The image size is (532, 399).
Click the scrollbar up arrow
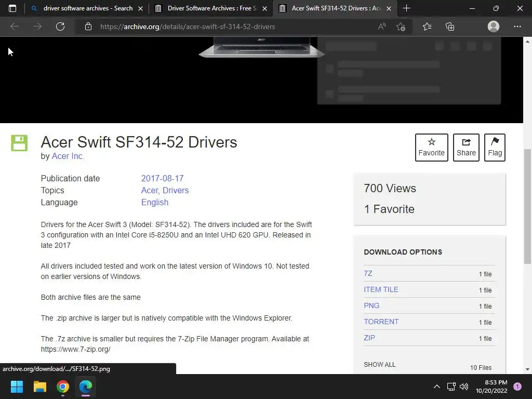point(527,42)
